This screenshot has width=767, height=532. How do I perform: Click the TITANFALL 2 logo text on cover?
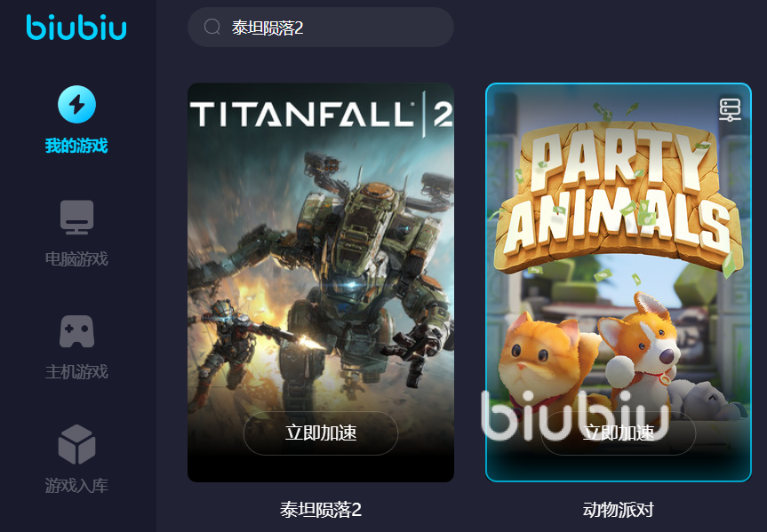point(322,114)
